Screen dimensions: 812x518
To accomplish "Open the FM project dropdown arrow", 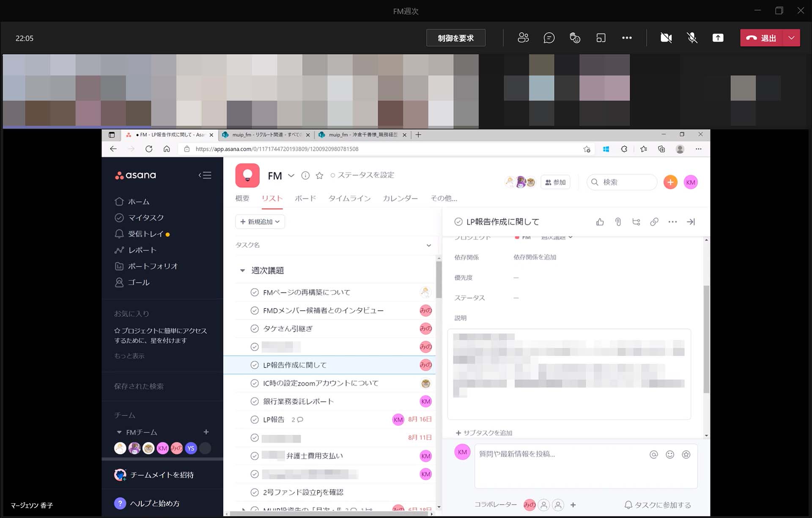I will click(291, 175).
